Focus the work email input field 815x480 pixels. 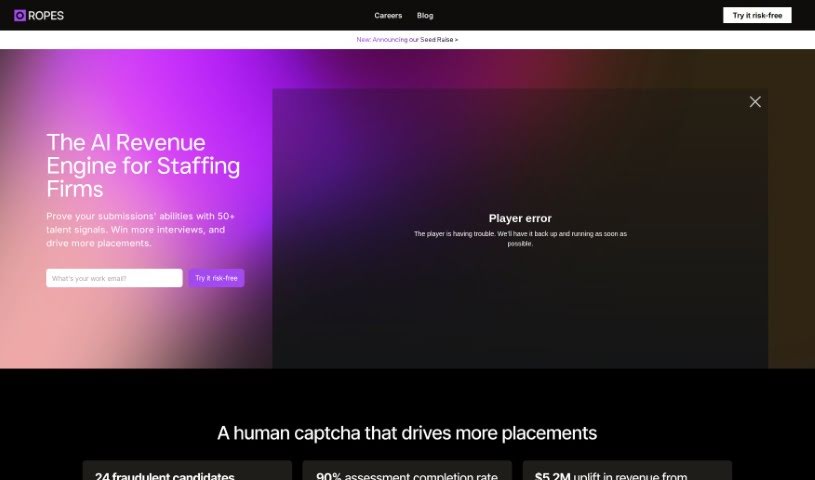point(114,278)
